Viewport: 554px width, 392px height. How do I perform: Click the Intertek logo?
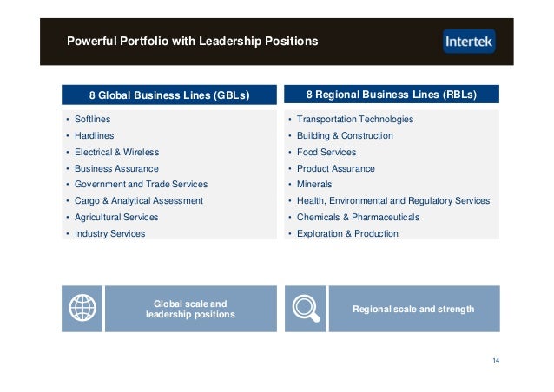tap(469, 42)
